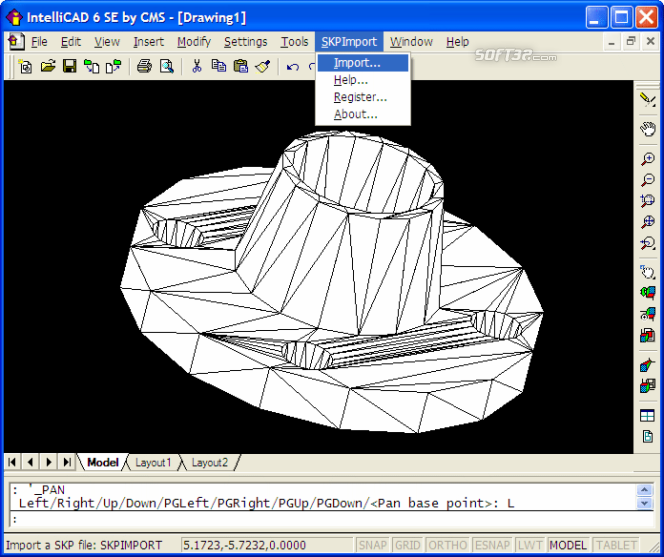This screenshot has width=664, height=557.
Task: Click the colored cube with green arrows icon
Action: (647, 293)
